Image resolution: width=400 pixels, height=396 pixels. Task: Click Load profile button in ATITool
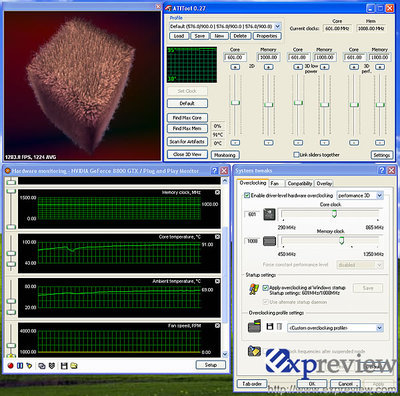[179, 36]
